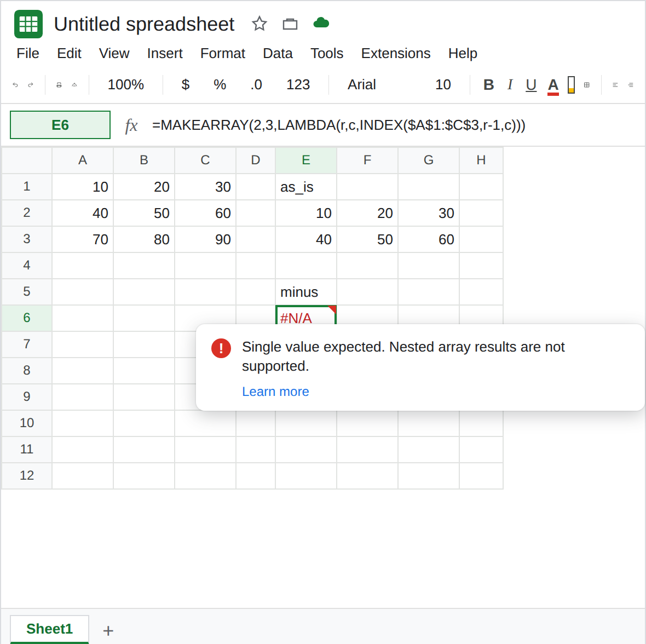Click the horizontal align icon

[615, 85]
